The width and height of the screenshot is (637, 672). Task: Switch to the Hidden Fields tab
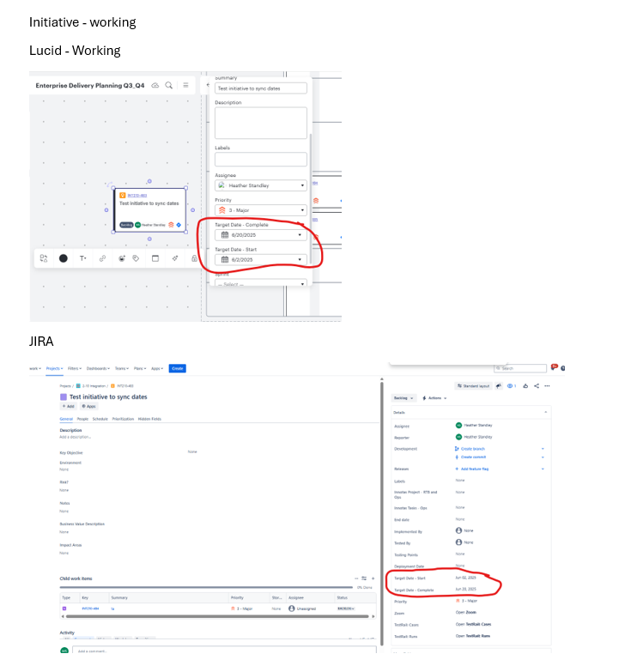coord(149,419)
